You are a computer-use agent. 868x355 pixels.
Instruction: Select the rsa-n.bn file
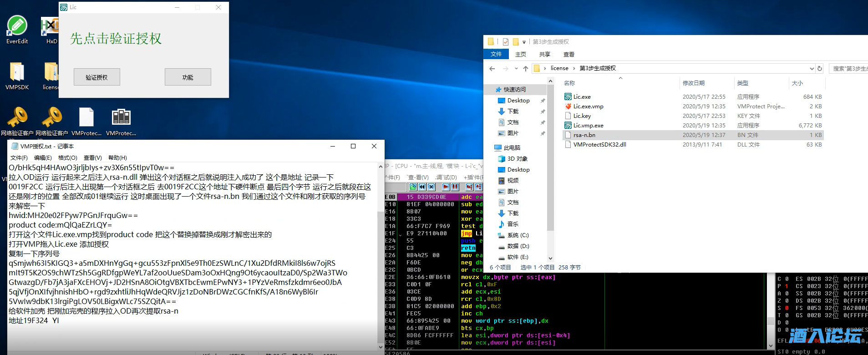coord(693,135)
